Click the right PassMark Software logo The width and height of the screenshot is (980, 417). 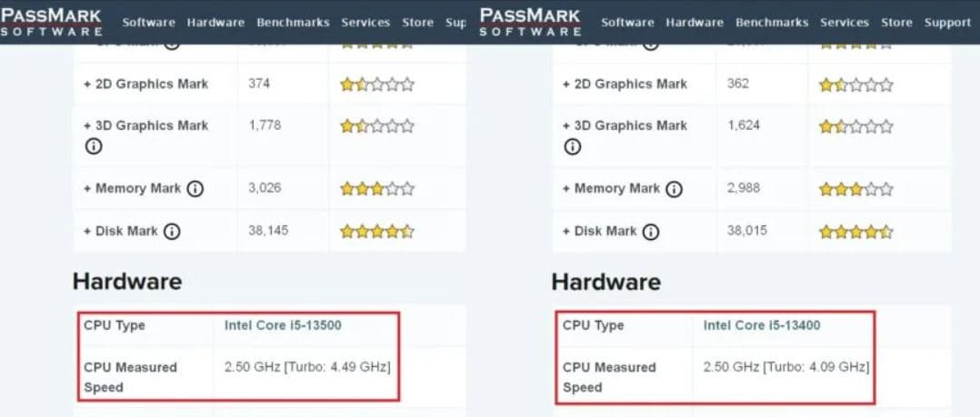tap(530, 22)
